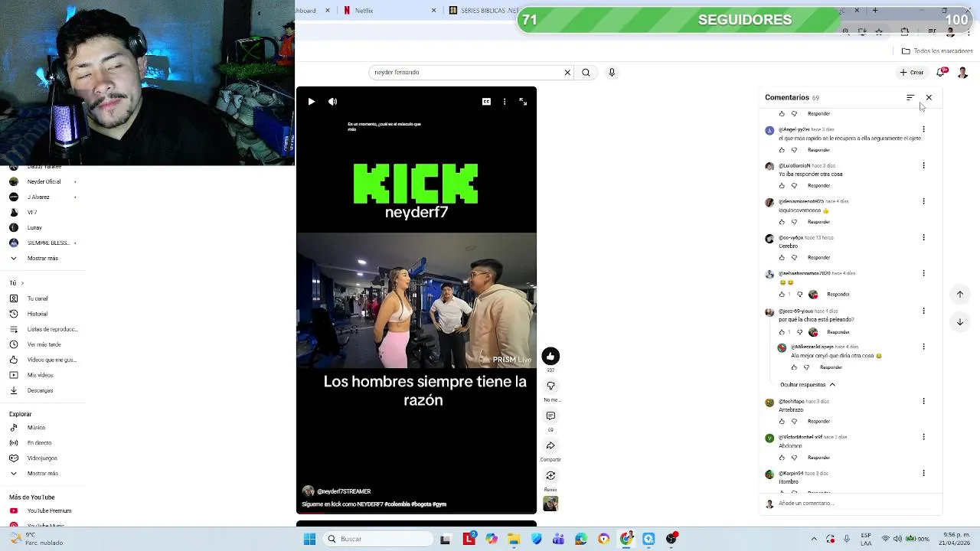Click the taskbar Buscar search box
This screenshot has width=980, height=551.
378,539
